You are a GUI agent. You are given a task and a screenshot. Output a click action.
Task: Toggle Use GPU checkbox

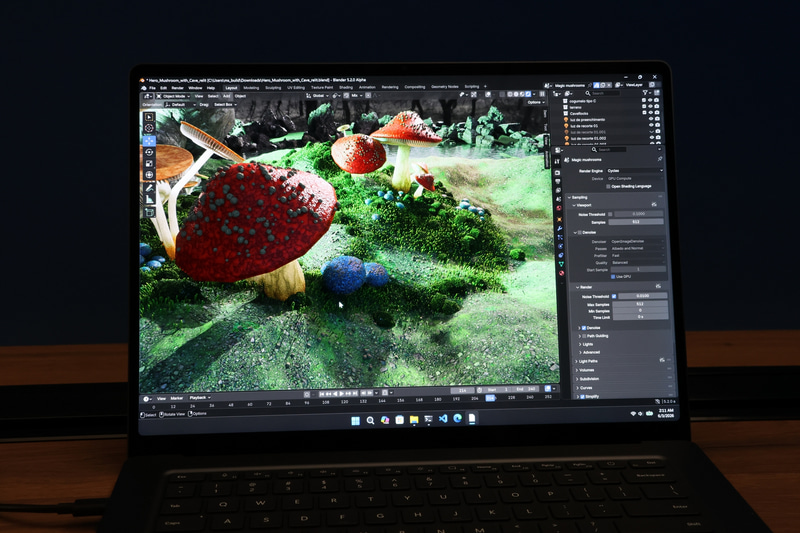pos(613,276)
